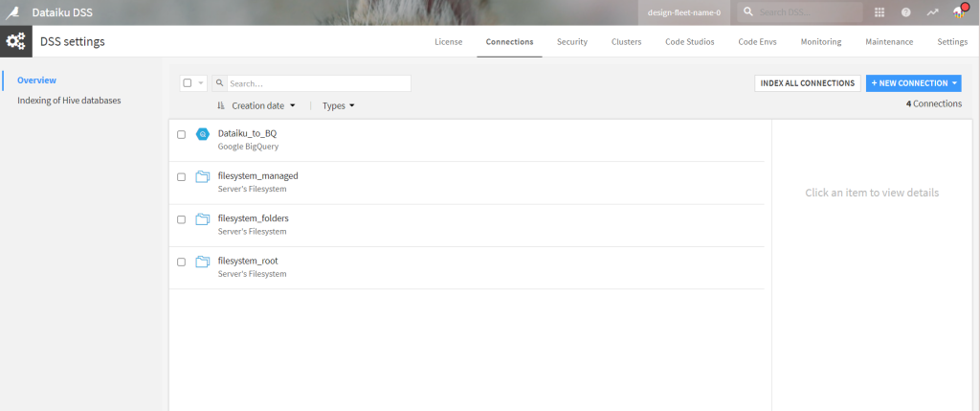Click the Google BigQuery connection icon
The image size is (980, 411).
click(202, 134)
